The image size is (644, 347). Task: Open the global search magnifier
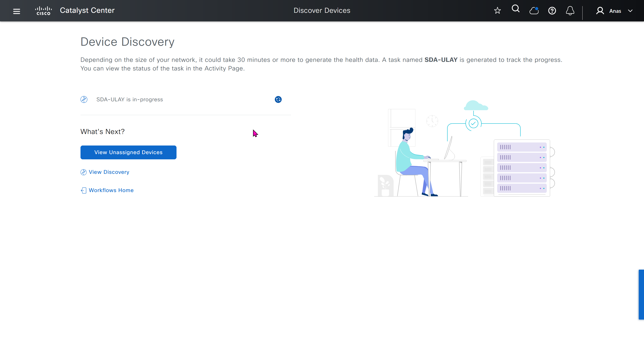[x=515, y=9]
